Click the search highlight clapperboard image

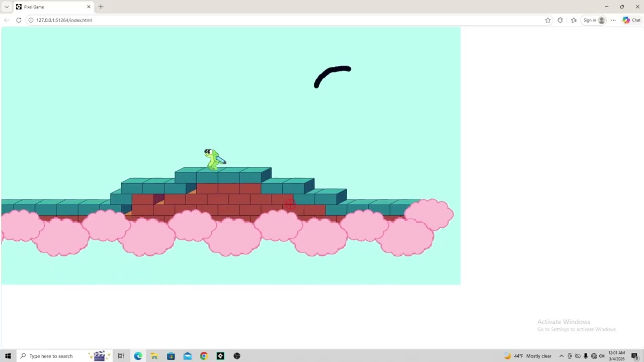point(99,356)
